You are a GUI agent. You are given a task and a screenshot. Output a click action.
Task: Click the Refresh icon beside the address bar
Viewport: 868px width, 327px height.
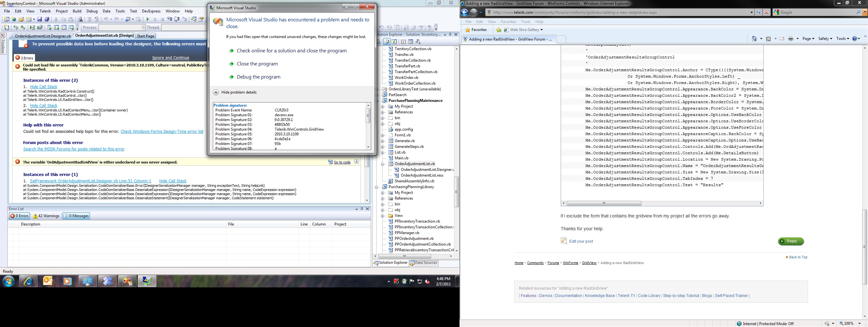tap(759, 12)
